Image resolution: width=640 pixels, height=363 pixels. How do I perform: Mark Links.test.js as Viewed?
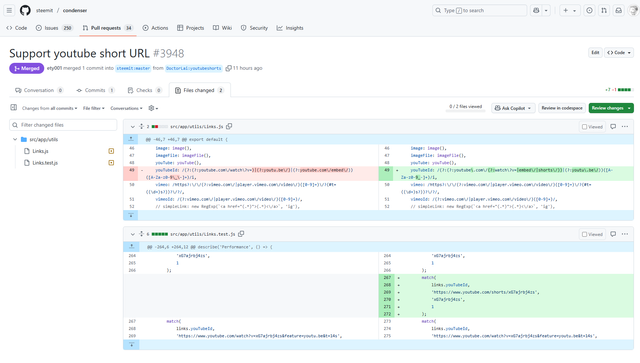tap(592, 234)
